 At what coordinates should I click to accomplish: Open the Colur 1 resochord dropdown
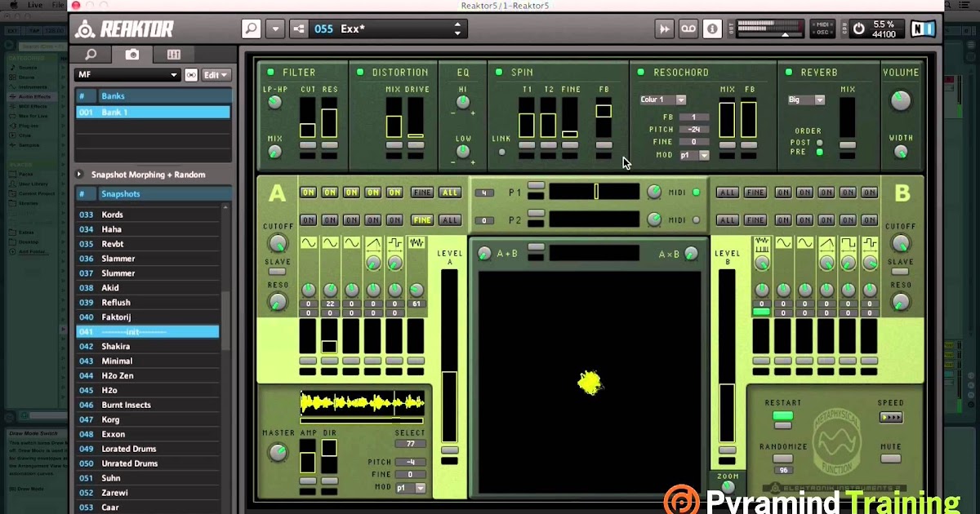[662, 100]
